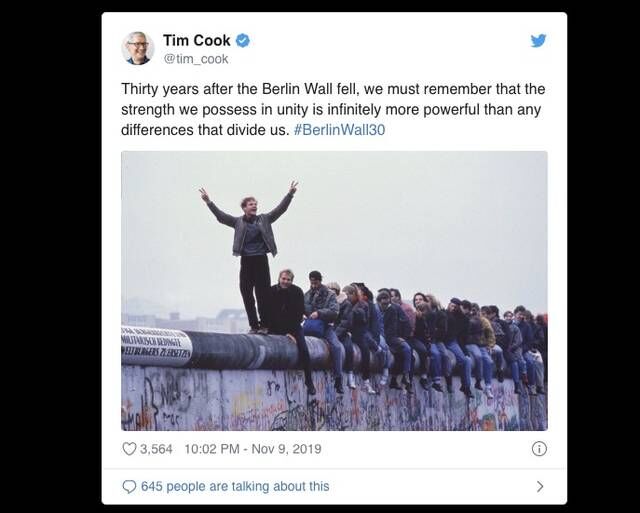Click the graffiti wall in photo

(334, 400)
